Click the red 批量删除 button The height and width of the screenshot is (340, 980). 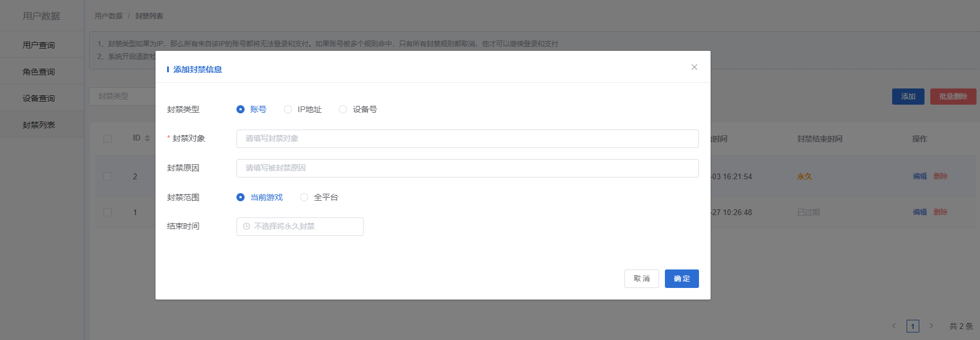coord(953,97)
